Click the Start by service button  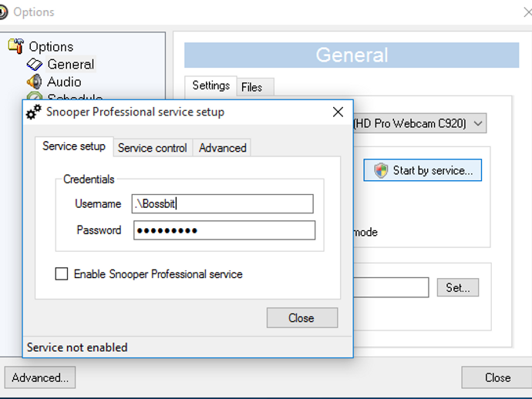pos(423,170)
